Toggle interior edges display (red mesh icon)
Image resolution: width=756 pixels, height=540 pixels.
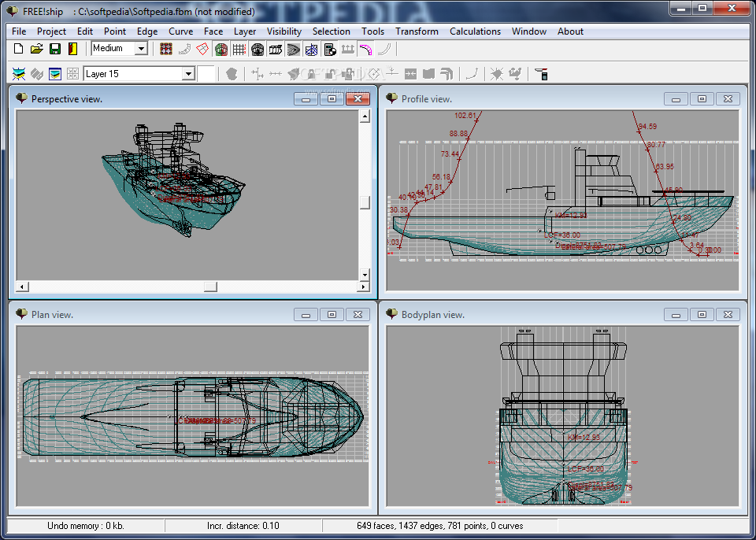(203, 49)
